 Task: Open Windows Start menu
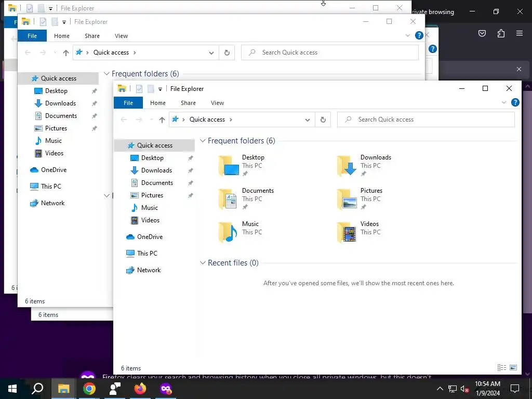(x=12, y=389)
